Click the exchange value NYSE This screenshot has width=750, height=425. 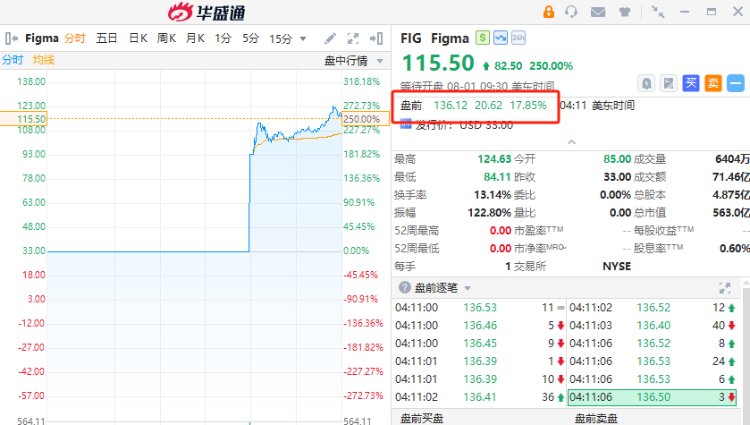pos(617,266)
